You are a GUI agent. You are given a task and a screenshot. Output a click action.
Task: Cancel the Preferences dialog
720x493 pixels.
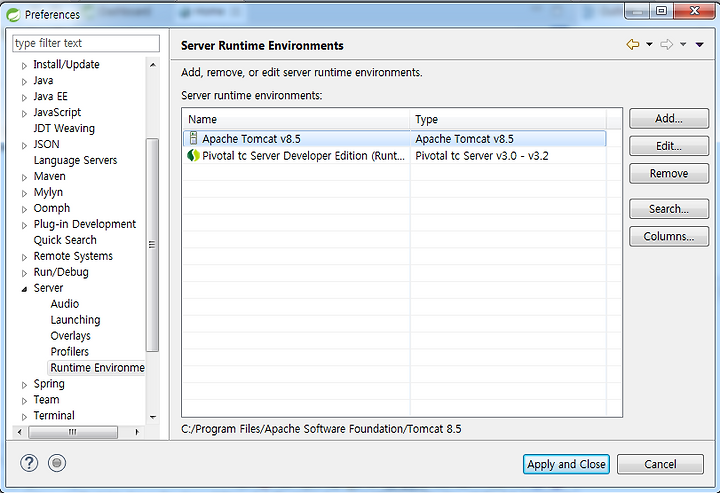[660, 464]
